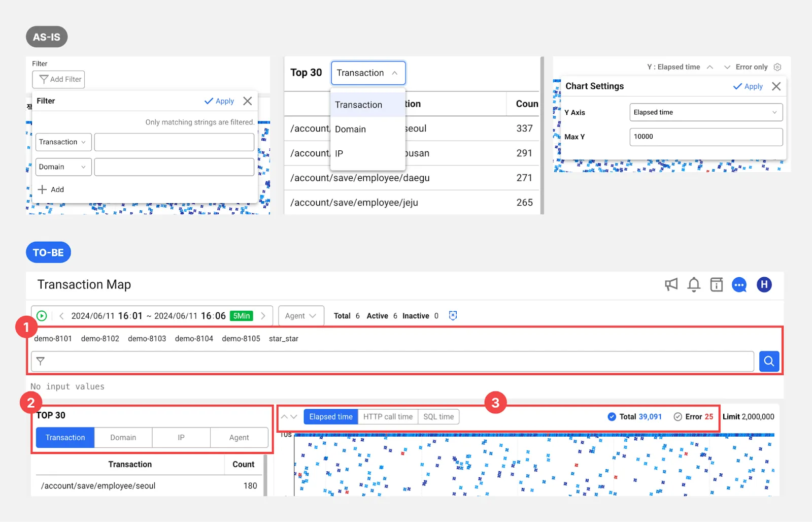Select agent demo-8103

[147, 339]
